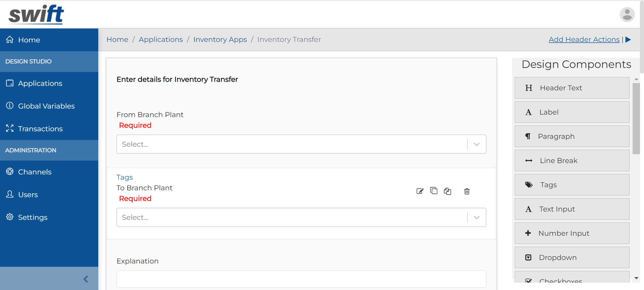Delete the To Branch Plant field

[466, 192]
